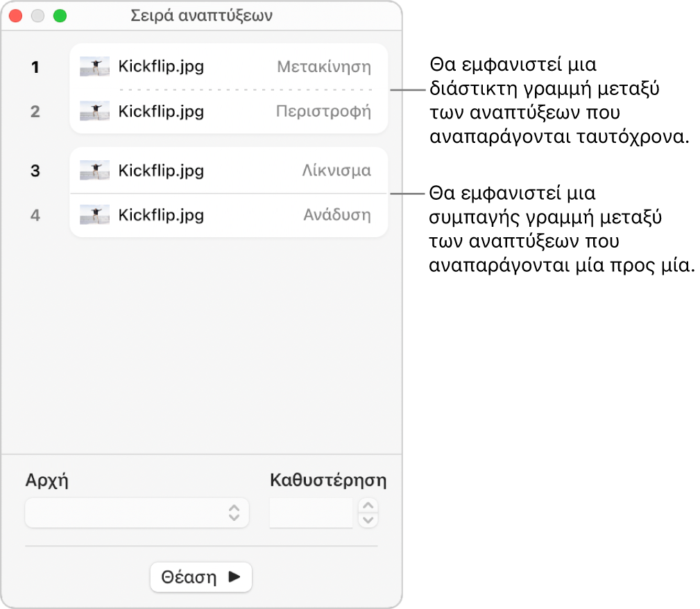Click the Καθυστέρηση delay input field

coord(311,513)
